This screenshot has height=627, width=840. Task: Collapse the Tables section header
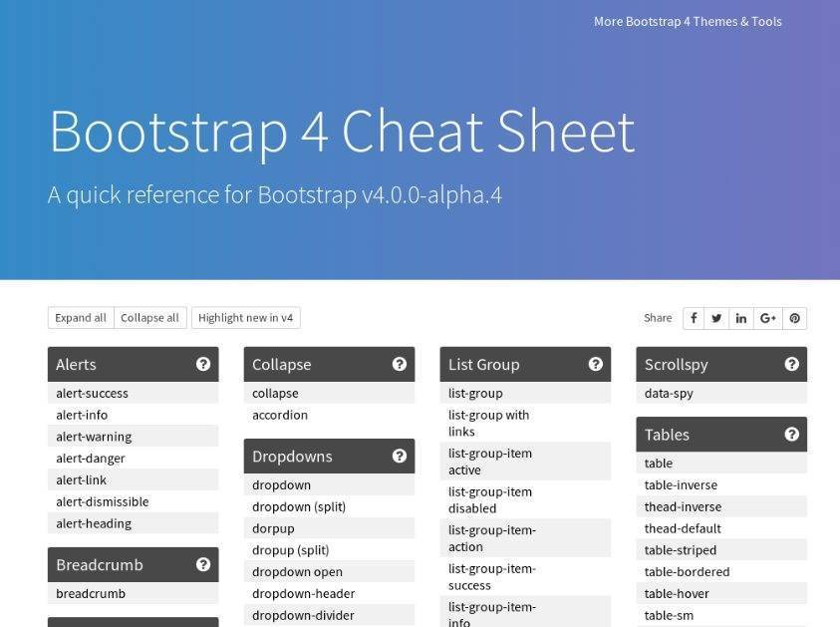tap(721, 434)
